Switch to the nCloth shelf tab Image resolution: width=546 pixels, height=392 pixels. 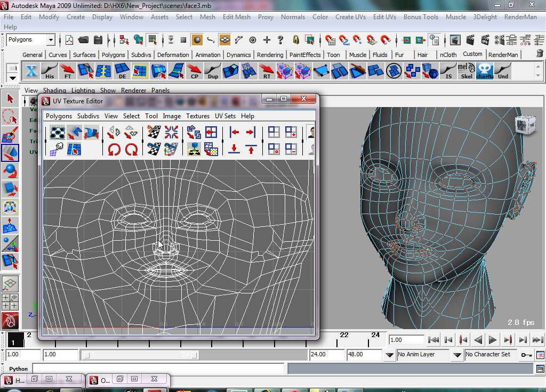448,55
